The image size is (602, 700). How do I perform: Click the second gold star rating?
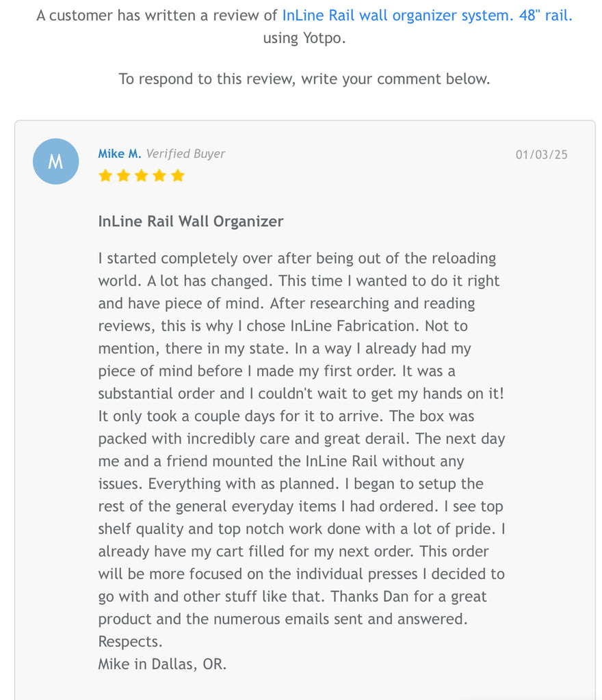(x=123, y=176)
